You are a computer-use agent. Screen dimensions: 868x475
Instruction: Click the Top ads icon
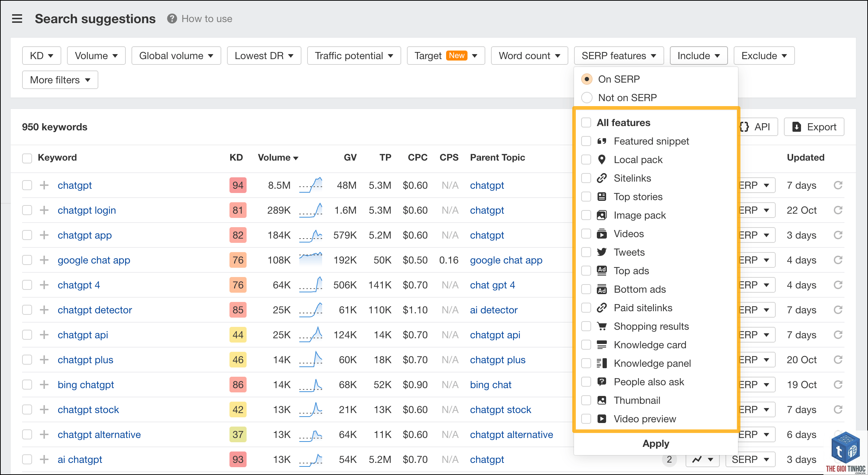[x=602, y=271]
